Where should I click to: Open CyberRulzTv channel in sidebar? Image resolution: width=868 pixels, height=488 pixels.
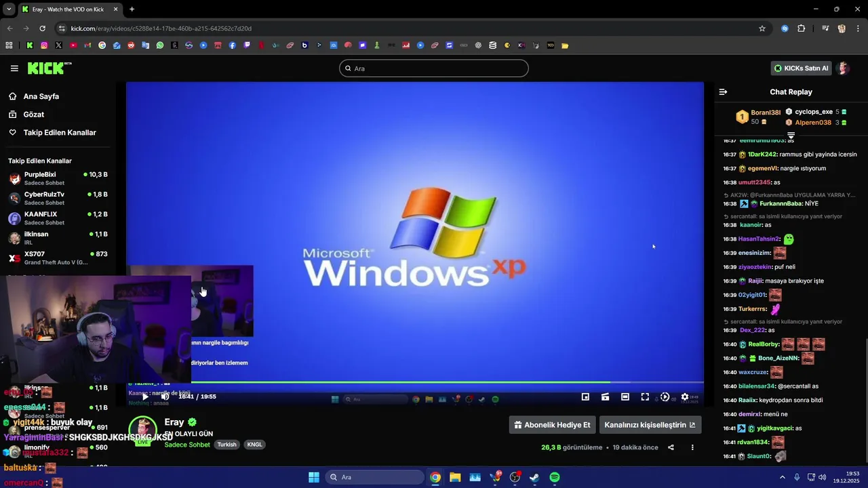pos(58,199)
